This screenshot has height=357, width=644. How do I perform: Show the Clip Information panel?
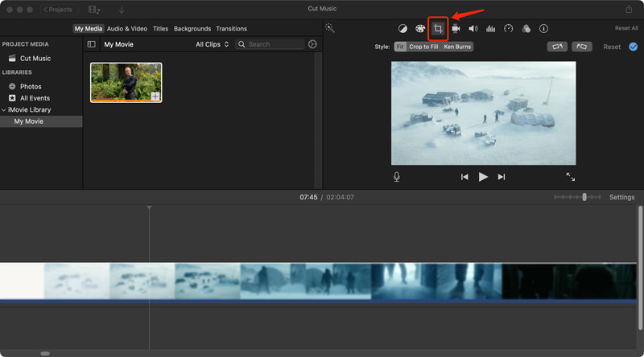(543, 28)
